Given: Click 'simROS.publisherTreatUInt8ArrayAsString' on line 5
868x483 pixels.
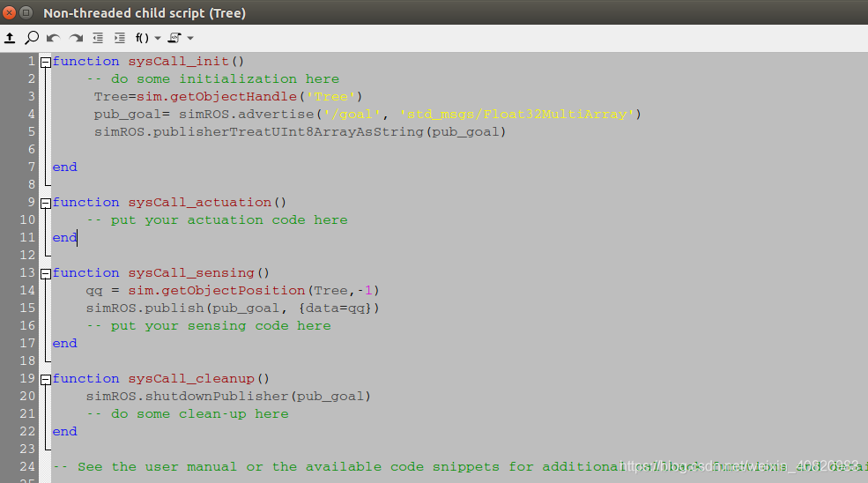Looking at the screenshot, I should click(x=258, y=132).
